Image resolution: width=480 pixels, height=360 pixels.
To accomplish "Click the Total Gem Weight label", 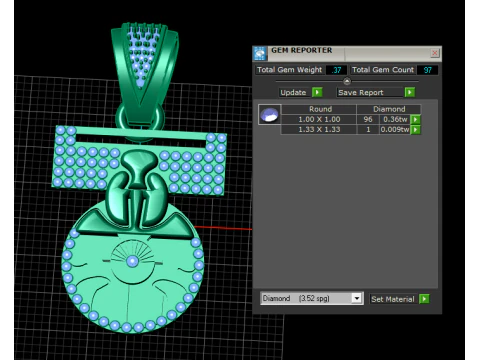I will pos(290,70).
